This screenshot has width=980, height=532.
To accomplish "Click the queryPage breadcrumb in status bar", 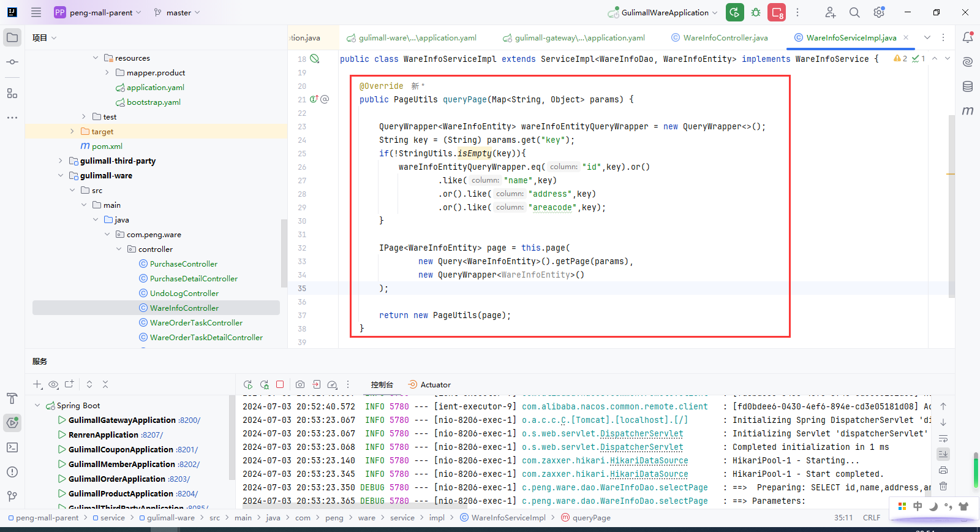I will pos(586,518).
